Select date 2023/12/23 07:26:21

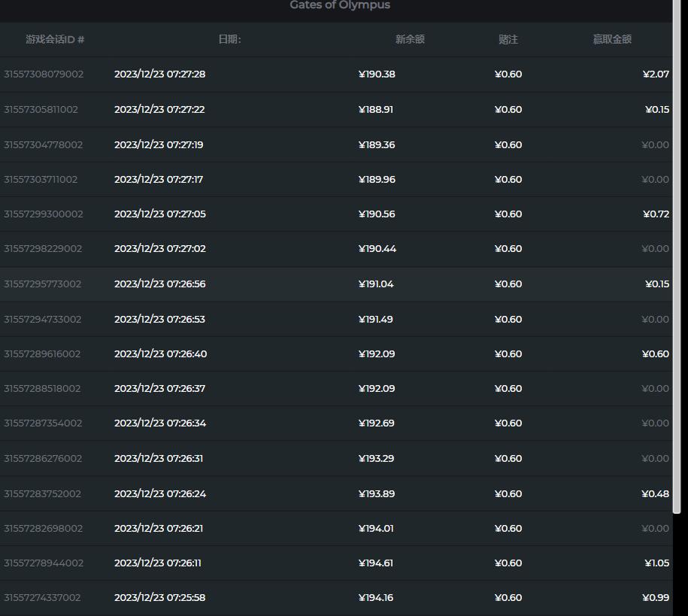pos(159,529)
